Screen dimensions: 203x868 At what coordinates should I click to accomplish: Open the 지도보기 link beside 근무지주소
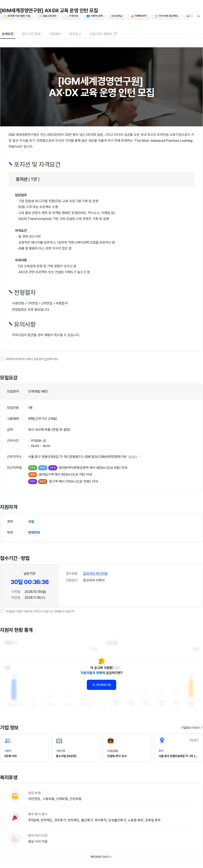point(133,457)
